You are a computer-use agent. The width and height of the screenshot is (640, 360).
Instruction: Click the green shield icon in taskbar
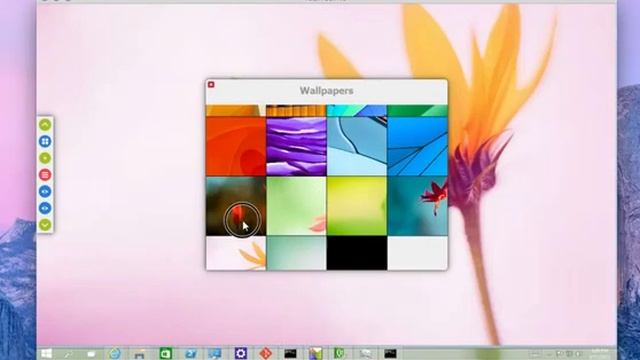pos(340,353)
